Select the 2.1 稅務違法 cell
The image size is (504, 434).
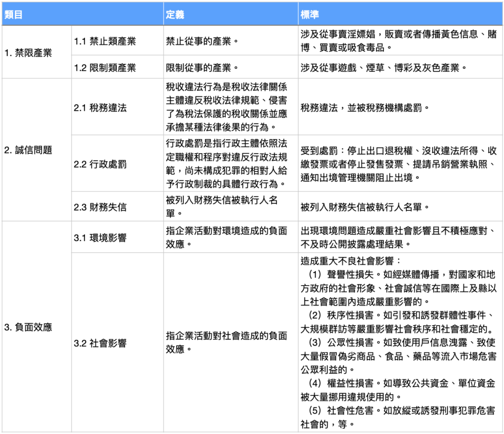coord(100,108)
